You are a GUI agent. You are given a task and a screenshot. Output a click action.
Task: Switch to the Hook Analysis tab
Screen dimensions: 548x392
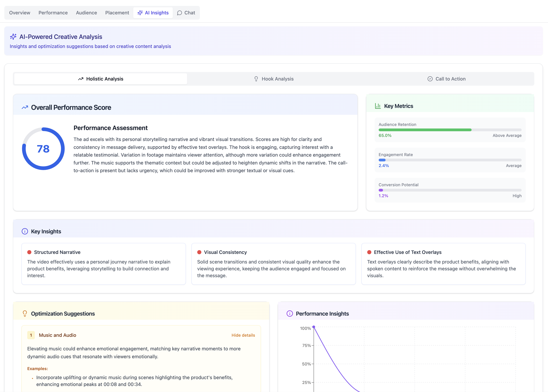pyautogui.click(x=274, y=79)
